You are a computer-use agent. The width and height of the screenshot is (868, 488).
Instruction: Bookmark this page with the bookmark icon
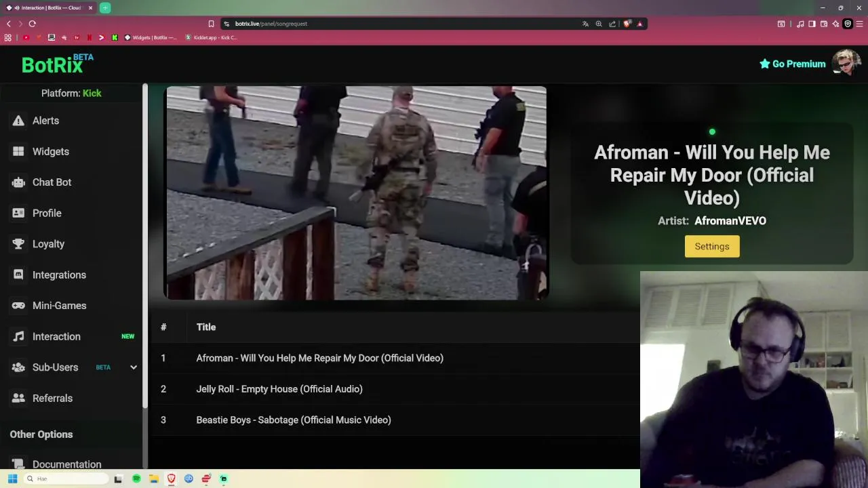[211, 24]
